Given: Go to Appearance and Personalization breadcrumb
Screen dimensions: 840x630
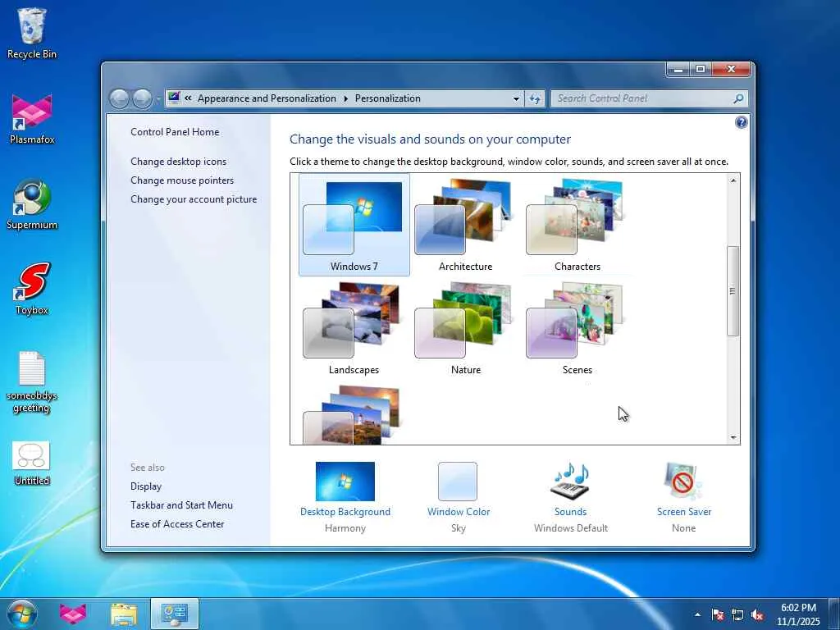Looking at the screenshot, I should pos(267,98).
